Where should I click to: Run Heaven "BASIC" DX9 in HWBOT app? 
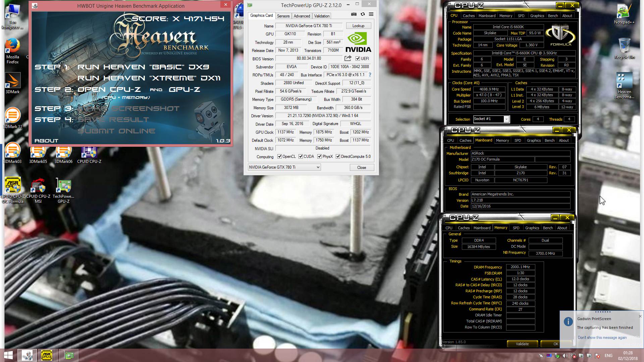(143, 67)
